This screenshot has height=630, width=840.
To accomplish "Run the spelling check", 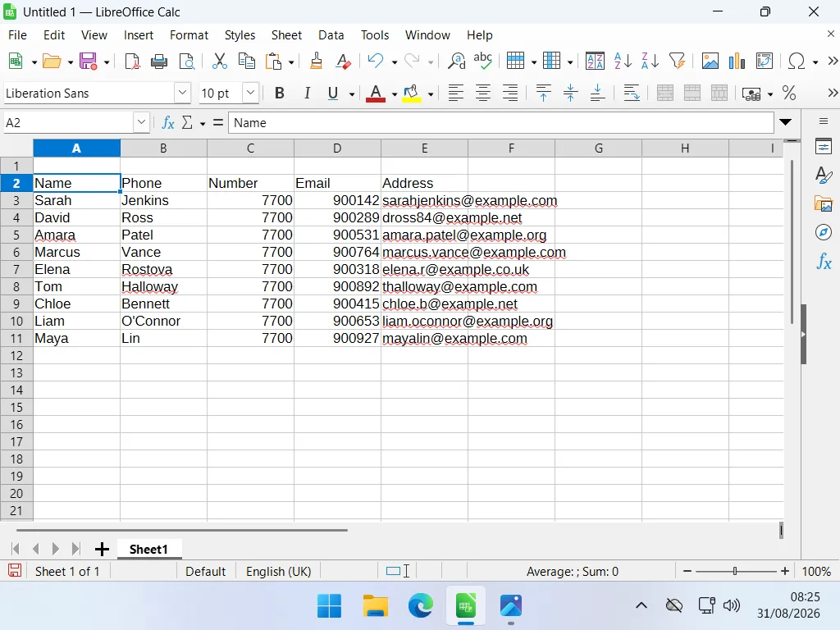I will click(x=482, y=61).
